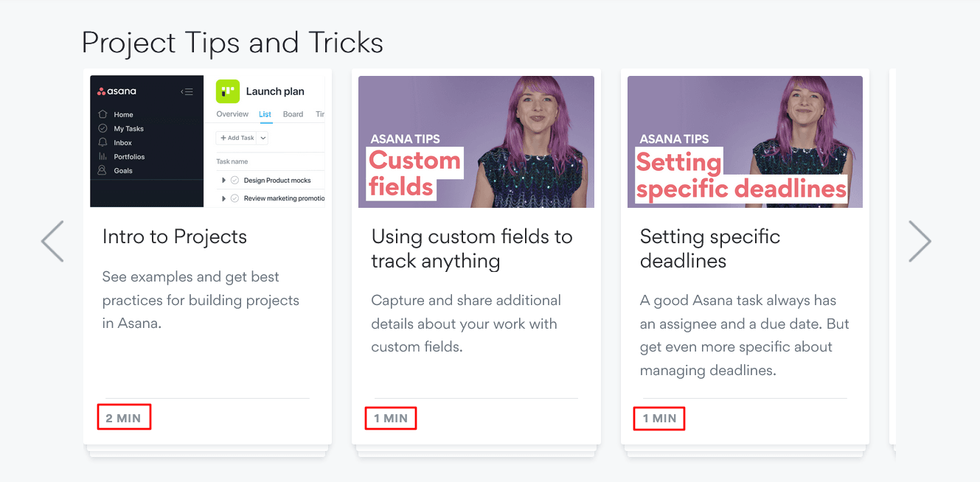Click the My Tasks checkmark icon
Image resolution: width=980 pixels, height=482 pixels.
coord(102,128)
